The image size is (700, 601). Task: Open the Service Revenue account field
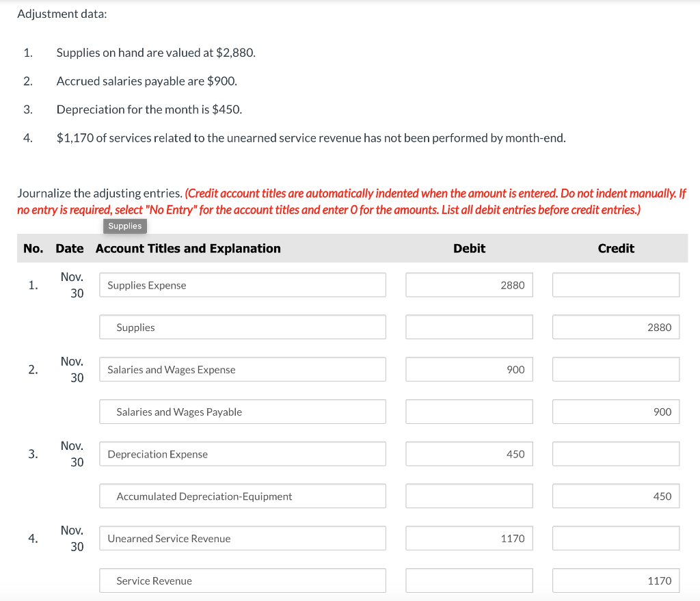tap(242, 580)
